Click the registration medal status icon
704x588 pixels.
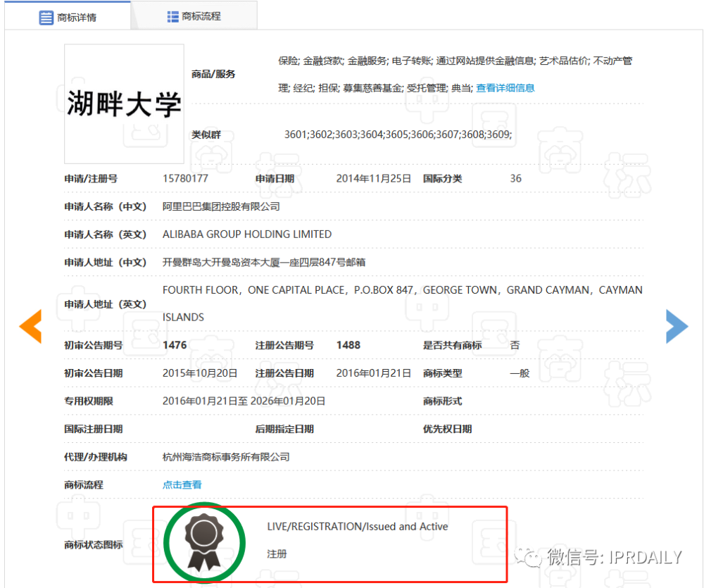point(204,543)
